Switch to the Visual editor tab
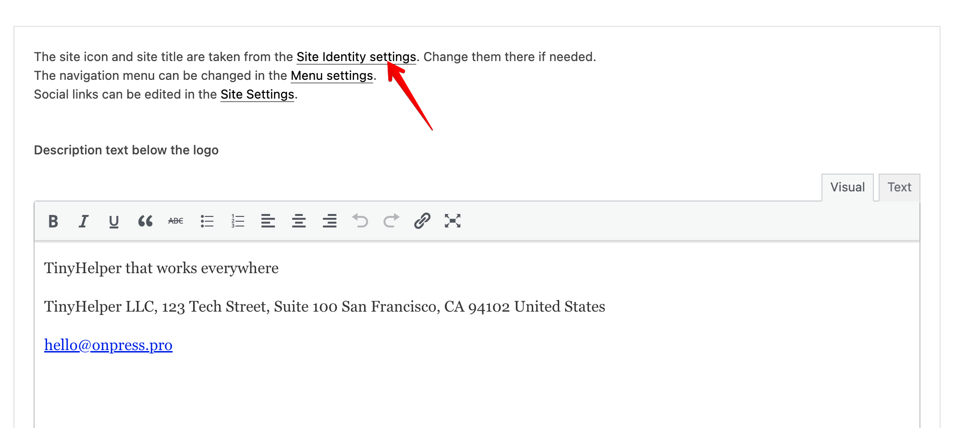This screenshot has width=980, height=428. (x=847, y=188)
